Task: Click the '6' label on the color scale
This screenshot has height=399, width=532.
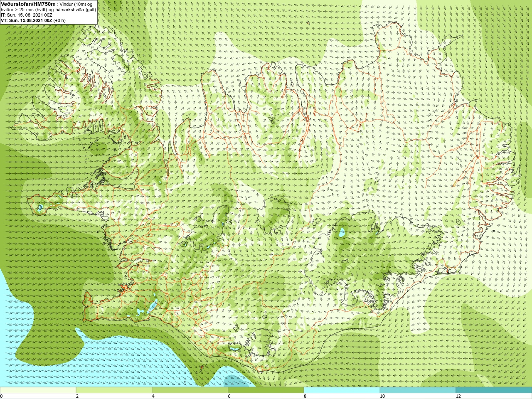Action: click(x=229, y=396)
